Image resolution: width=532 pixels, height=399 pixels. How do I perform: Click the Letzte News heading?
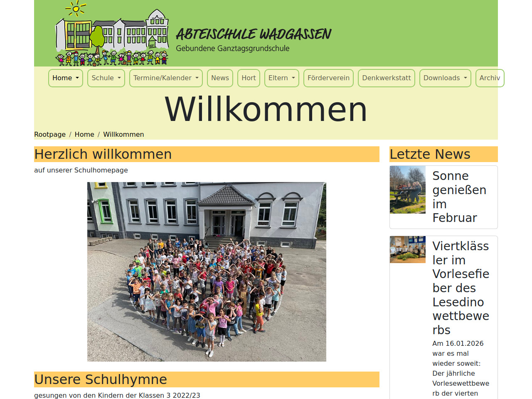pos(430,154)
